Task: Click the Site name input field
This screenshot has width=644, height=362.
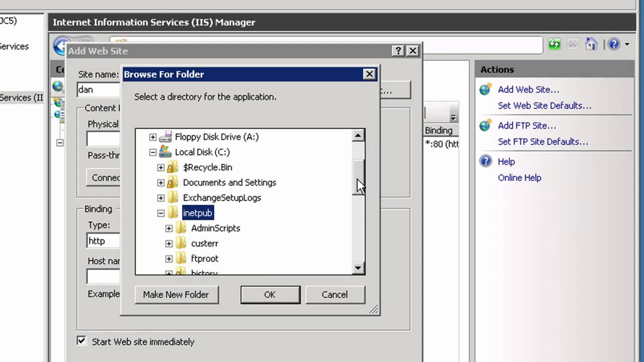Action: [x=99, y=89]
